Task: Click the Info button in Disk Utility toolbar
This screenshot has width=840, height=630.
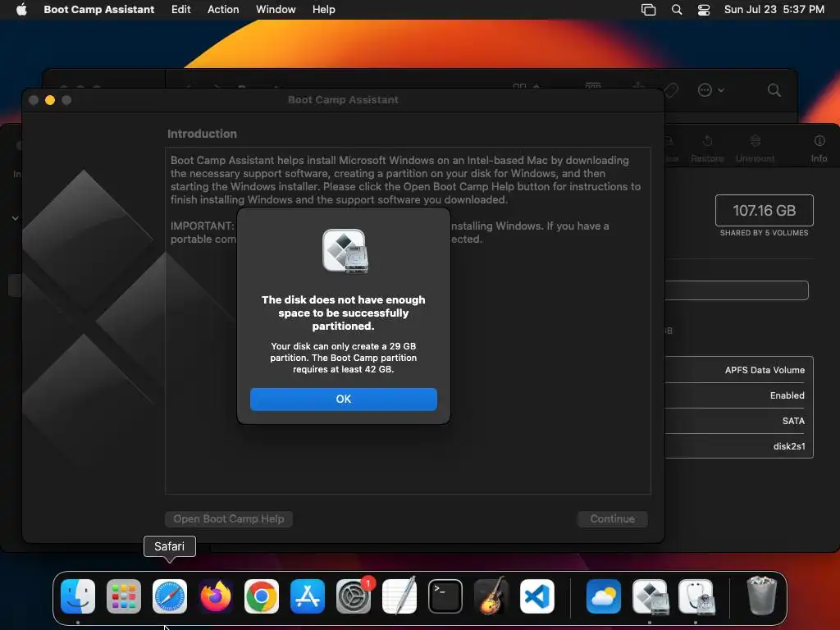Action: coord(819,148)
